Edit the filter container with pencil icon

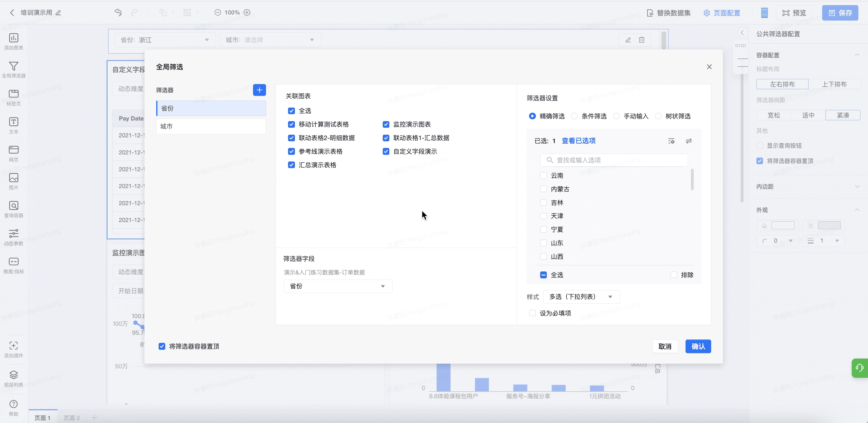point(628,40)
